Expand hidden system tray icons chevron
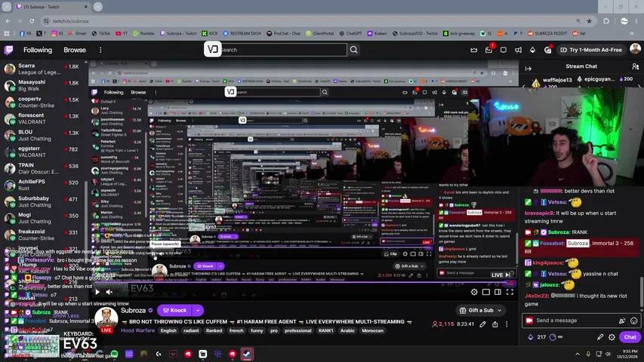This screenshot has width=644, height=362. click(x=578, y=354)
